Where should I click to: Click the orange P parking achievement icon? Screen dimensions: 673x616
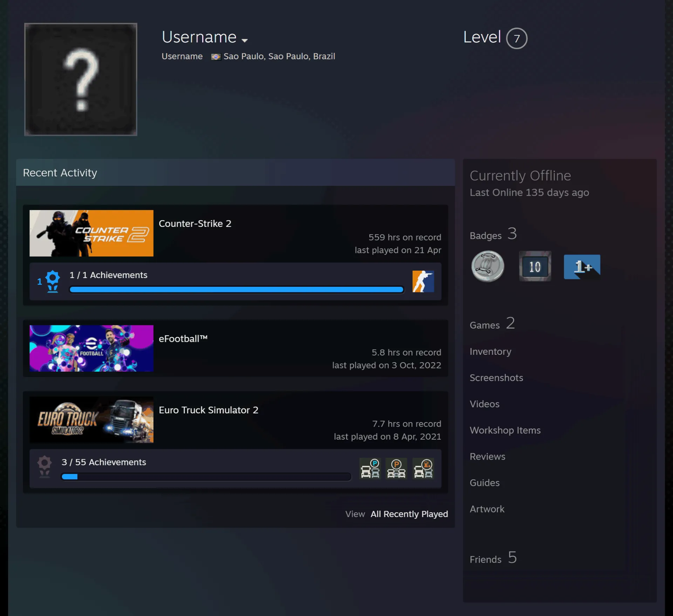pos(396,468)
